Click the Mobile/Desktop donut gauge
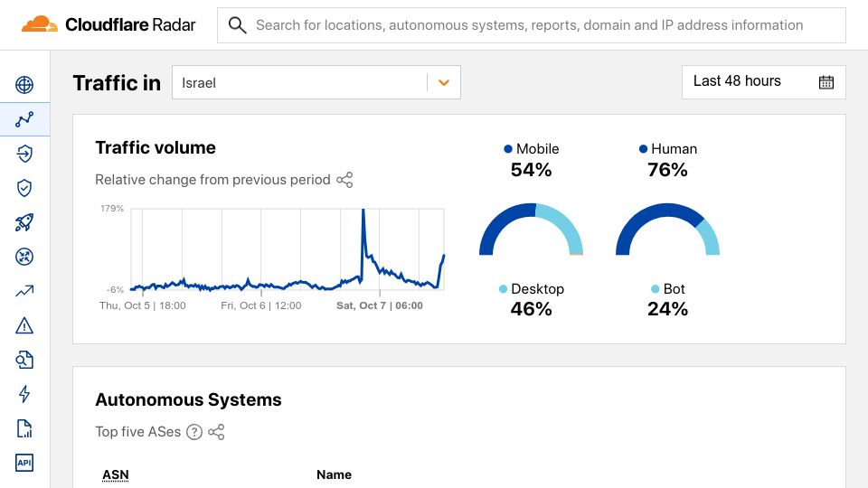The image size is (868, 488). click(x=531, y=229)
